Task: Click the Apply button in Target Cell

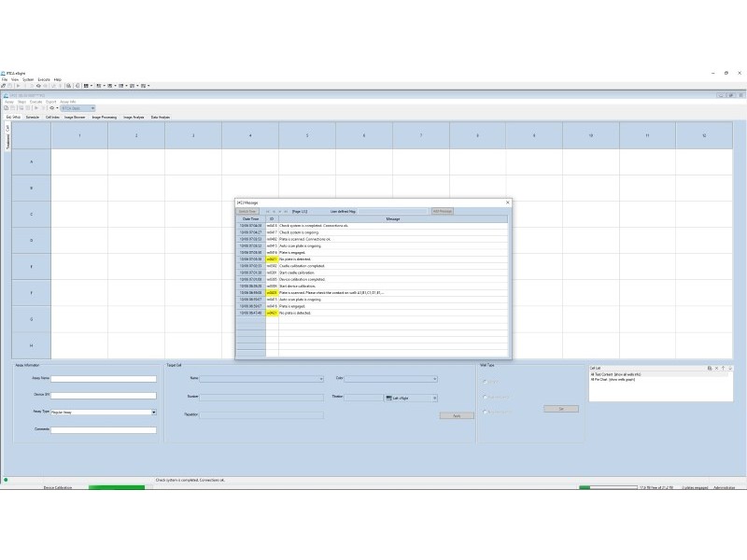Action: coord(457,415)
